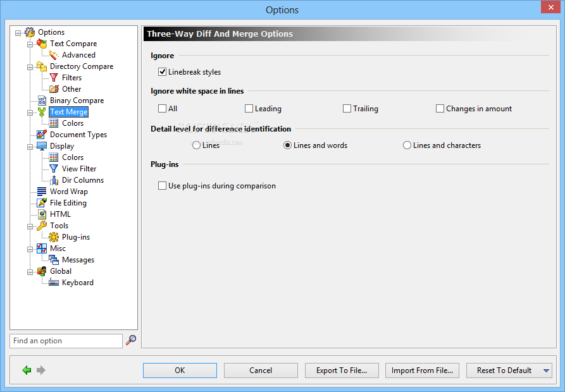The height and width of the screenshot is (392, 565).
Task: Click the Colors grid icon under Display
Action: click(x=54, y=157)
